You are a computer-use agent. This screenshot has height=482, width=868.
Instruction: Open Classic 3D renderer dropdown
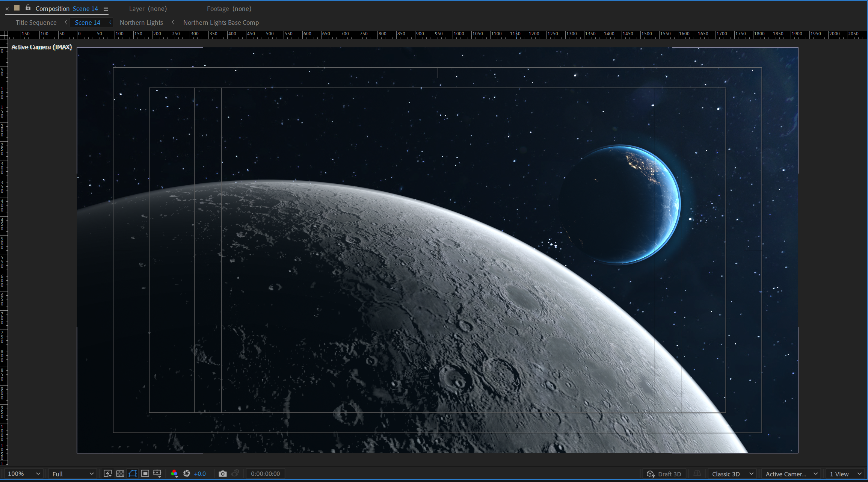pyautogui.click(x=732, y=474)
